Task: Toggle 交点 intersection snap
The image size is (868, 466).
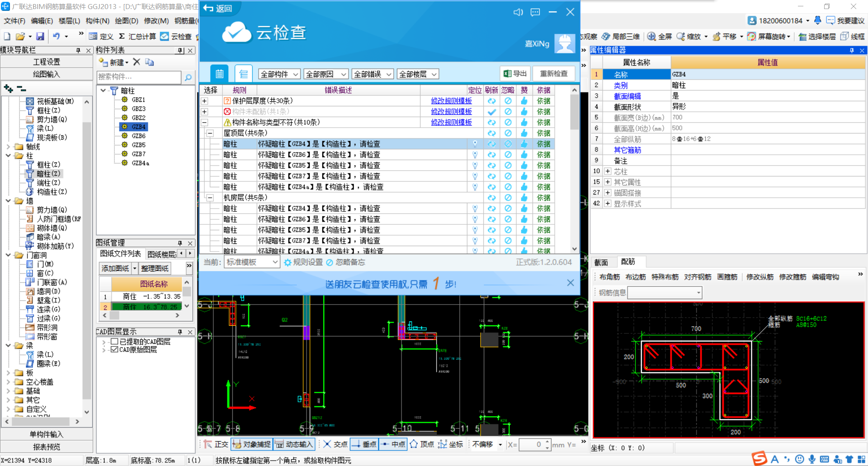Action: pyautogui.click(x=335, y=444)
